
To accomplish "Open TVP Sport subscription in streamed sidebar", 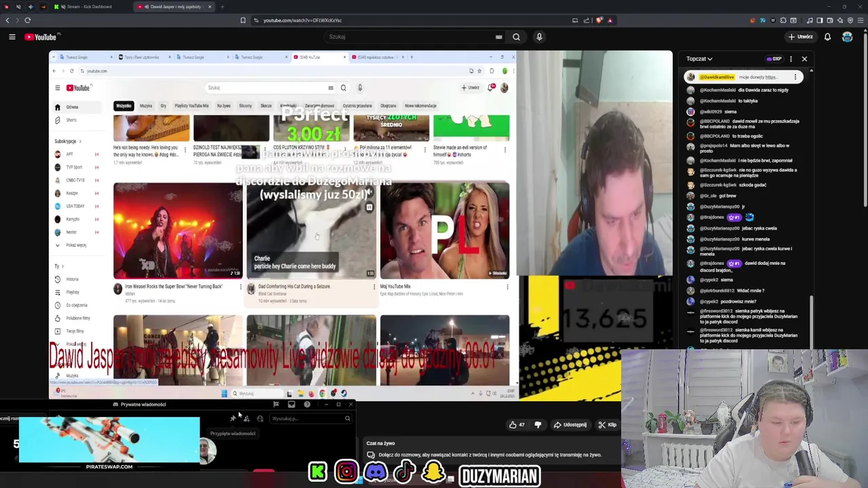I will pos(76,167).
